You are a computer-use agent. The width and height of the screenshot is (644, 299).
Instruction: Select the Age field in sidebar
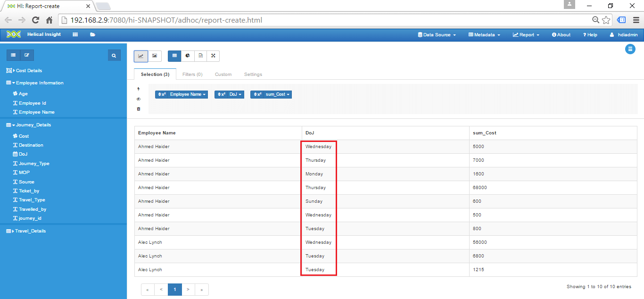(x=20, y=94)
